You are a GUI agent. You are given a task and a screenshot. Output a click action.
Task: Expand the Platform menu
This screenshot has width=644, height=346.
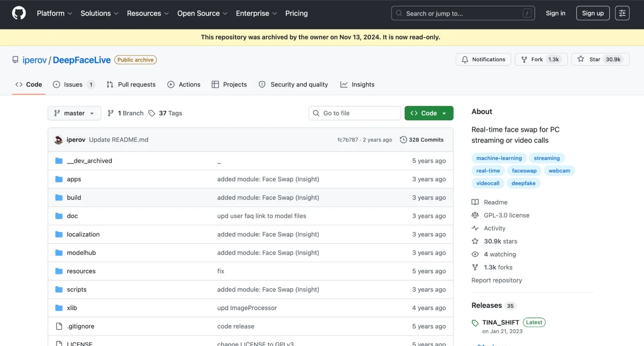pos(54,13)
